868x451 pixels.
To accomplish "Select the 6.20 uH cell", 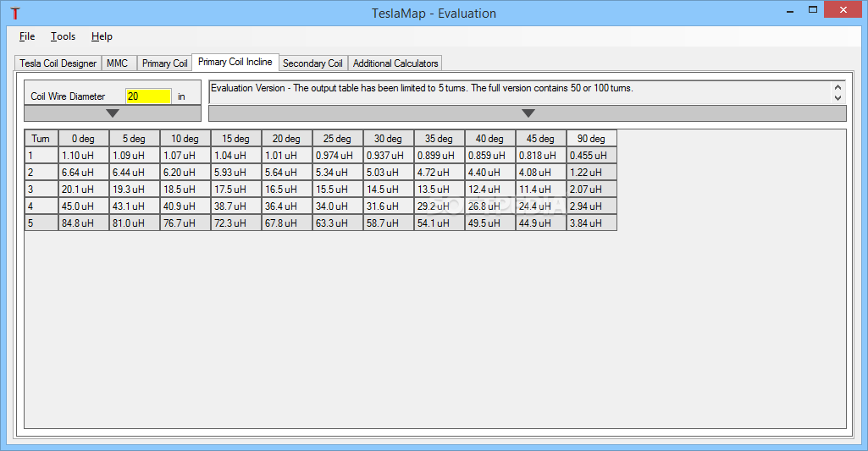I will [185, 172].
